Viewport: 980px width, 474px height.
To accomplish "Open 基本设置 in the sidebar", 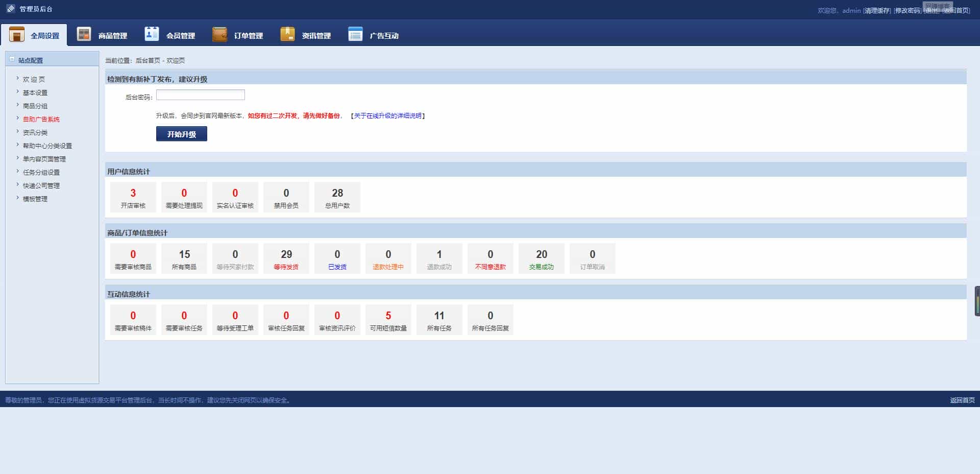I will (35, 92).
